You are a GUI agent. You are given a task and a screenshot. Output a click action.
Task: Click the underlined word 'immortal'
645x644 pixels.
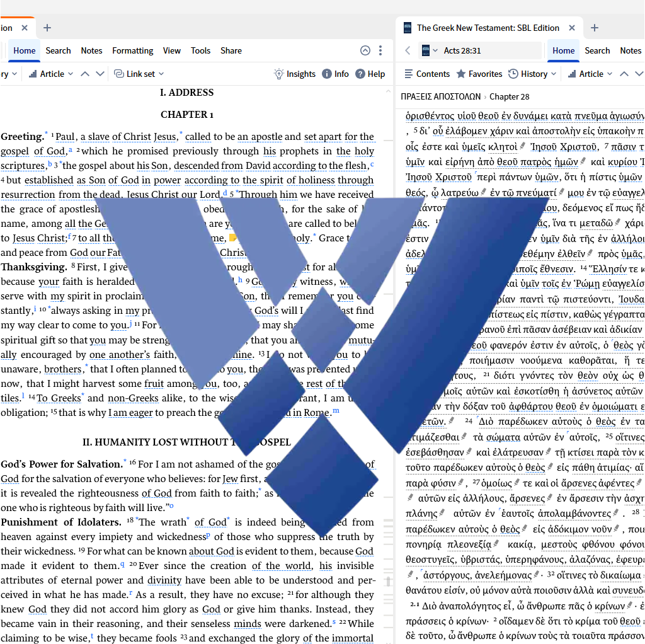click(353, 638)
